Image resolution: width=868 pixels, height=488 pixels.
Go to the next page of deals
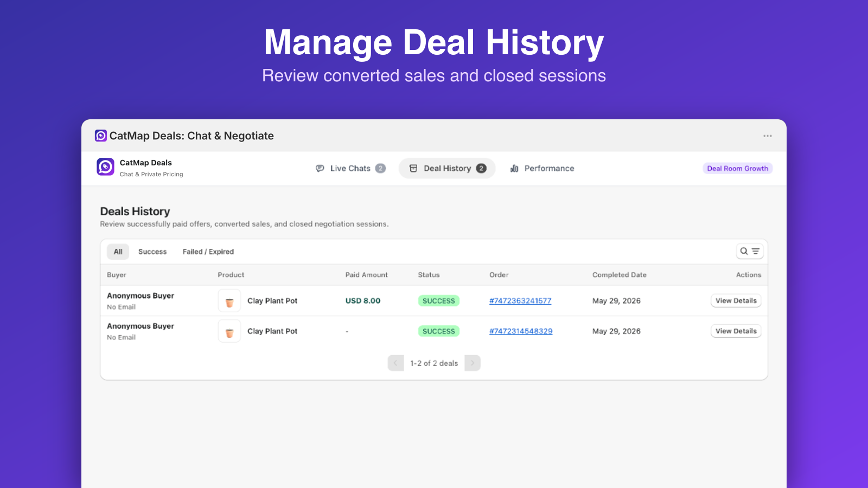point(473,363)
